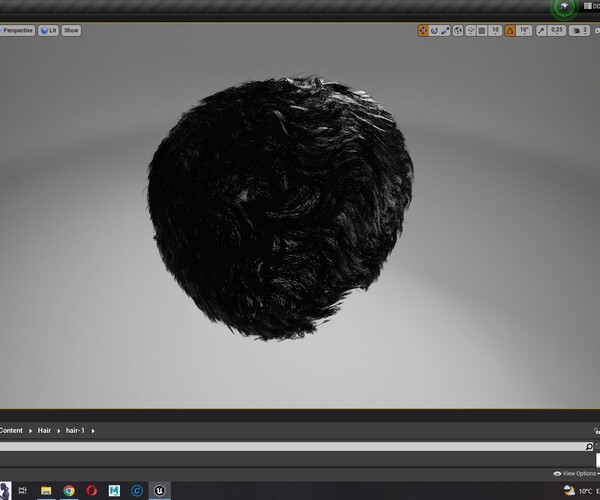Open the Lit view mode menu
The width and height of the screenshot is (600, 500).
pos(48,31)
